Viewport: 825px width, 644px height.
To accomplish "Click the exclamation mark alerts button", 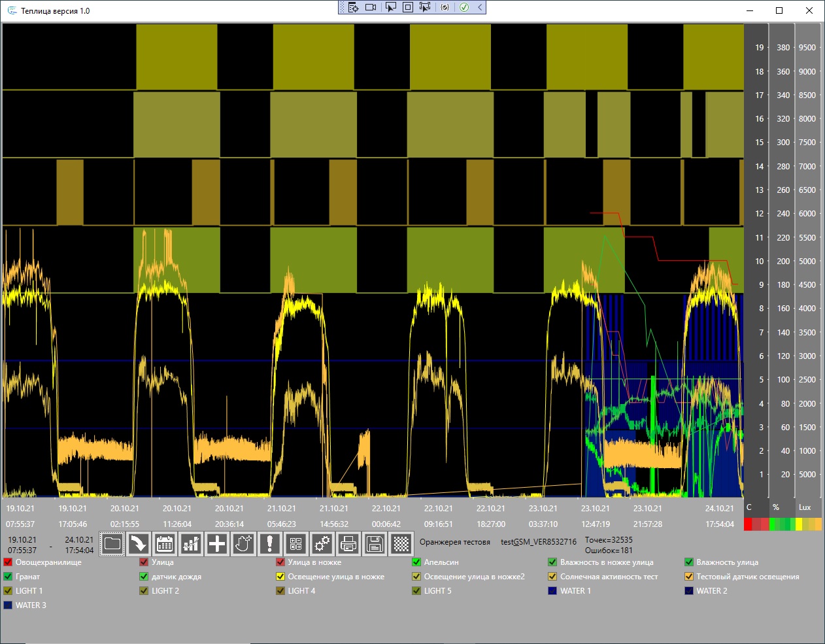I will [270, 543].
